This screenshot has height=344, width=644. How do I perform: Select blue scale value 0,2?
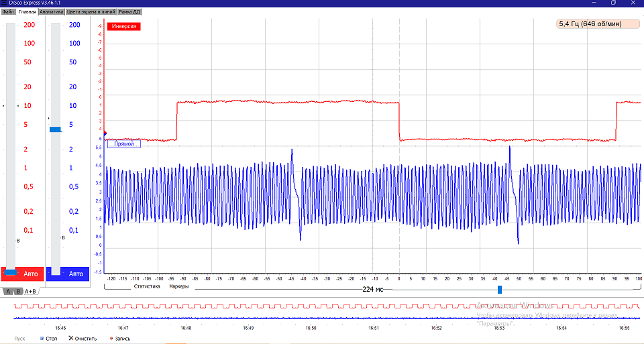(74, 211)
